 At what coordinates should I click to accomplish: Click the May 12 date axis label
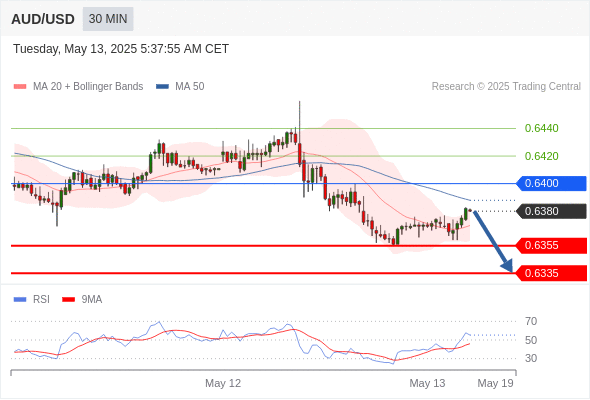click(223, 383)
